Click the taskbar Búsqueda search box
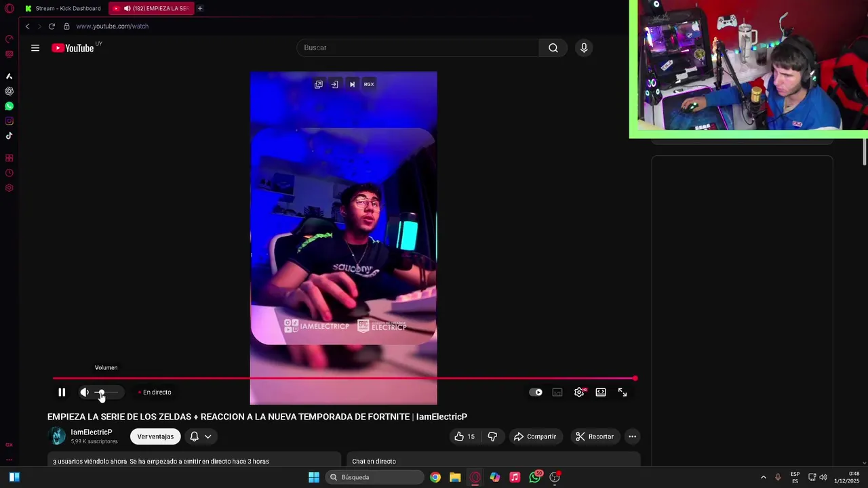 point(374,477)
